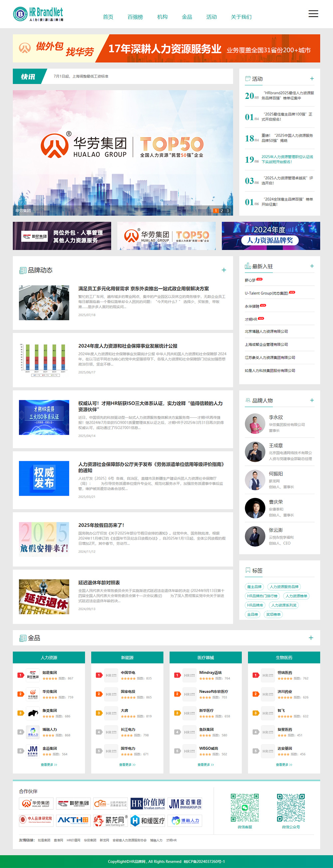This screenshot has height=868, width=333.
Task: Open the 延迟退休年龄对照表 article title
Action: (99, 583)
